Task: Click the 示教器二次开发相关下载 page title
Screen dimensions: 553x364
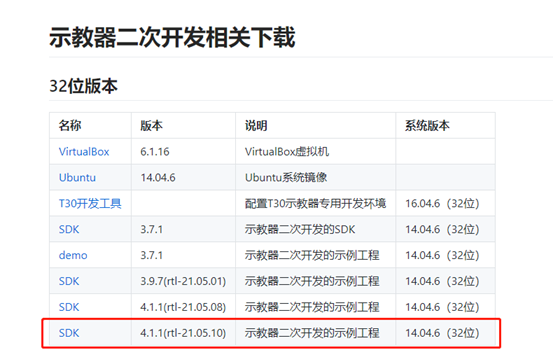Action: tap(172, 37)
